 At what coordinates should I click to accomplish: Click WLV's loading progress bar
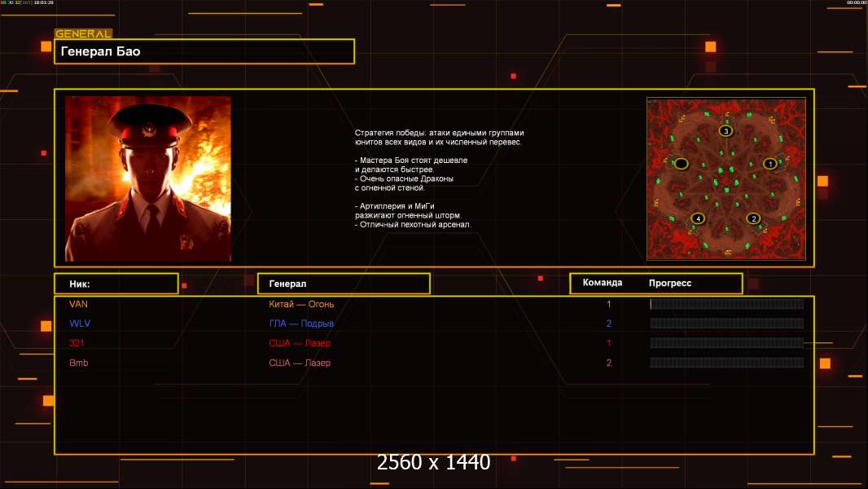click(727, 324)
